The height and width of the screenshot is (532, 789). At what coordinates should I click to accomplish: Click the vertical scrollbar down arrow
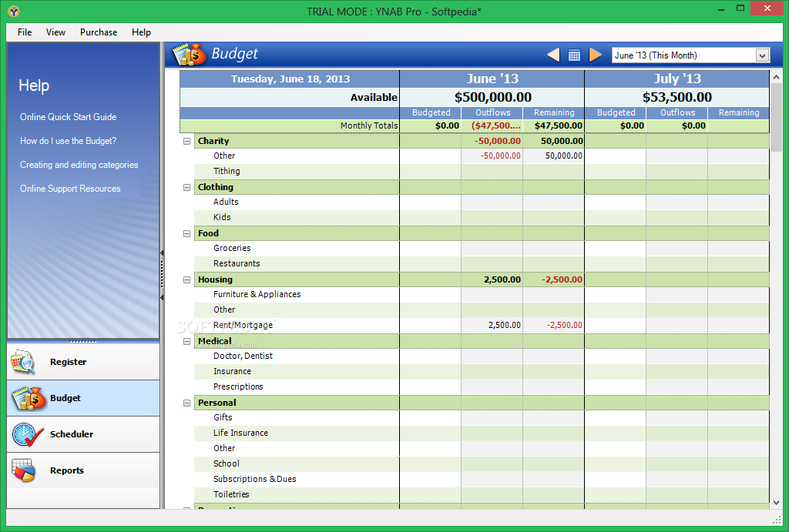[776, 502]
